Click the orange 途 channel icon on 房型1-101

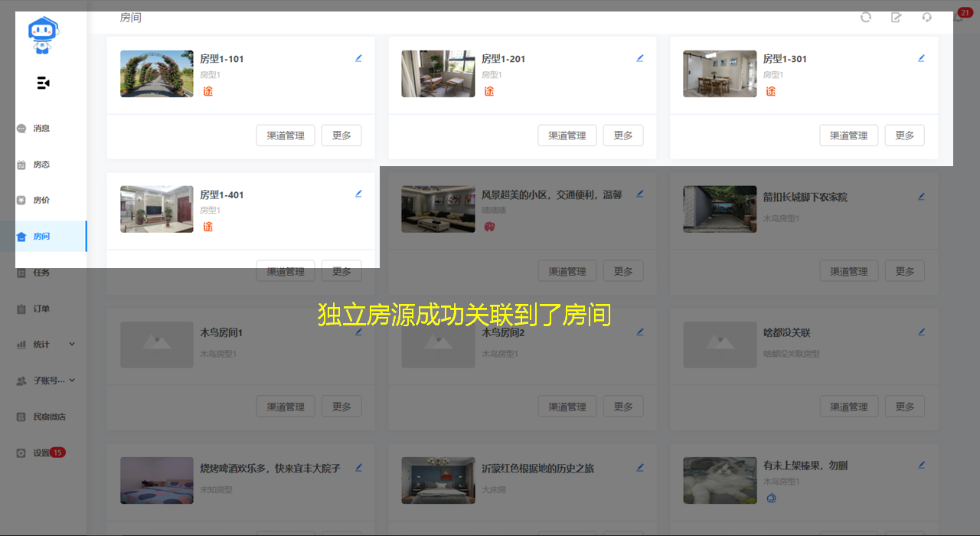[207, 91]
